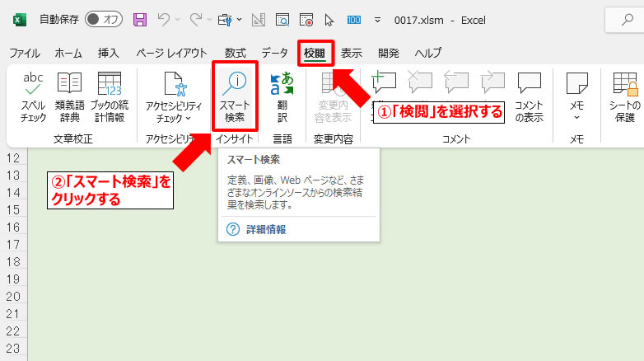
Task: Click the search box in title bar
Action: click(x=623, y=18)
